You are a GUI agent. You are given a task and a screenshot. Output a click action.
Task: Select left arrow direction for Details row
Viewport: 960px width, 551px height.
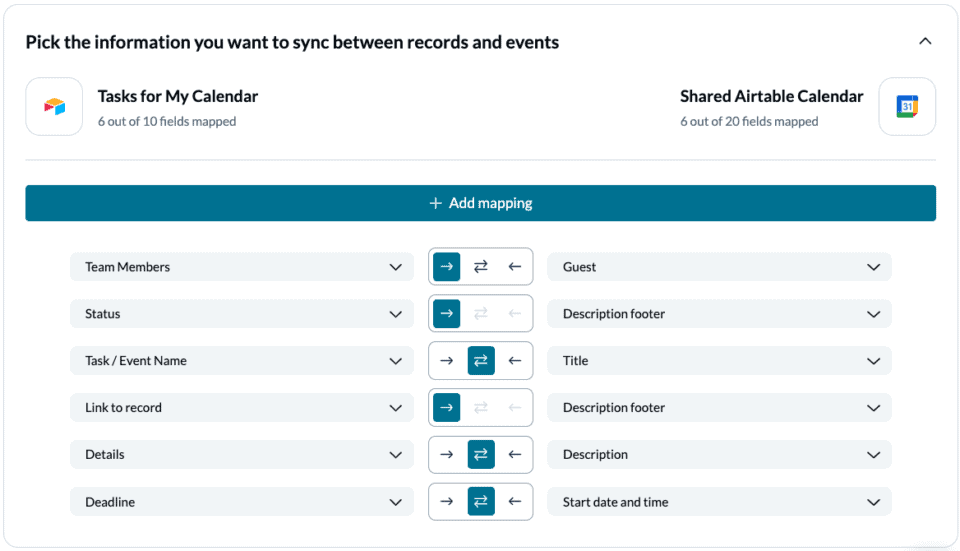click(x=515, y=454)
